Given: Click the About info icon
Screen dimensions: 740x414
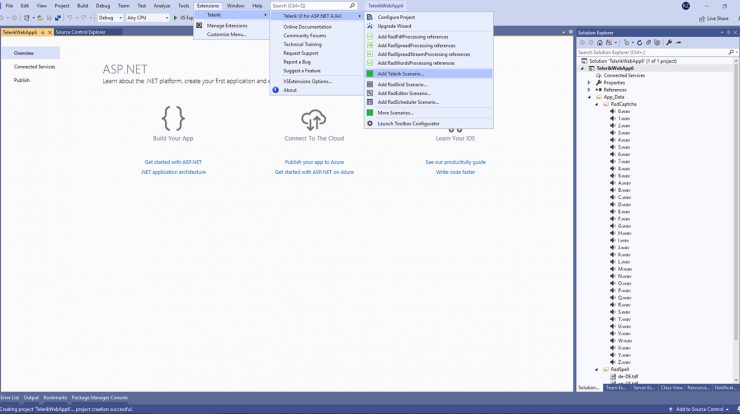Looking at the screenshot, I should [276, 90].
